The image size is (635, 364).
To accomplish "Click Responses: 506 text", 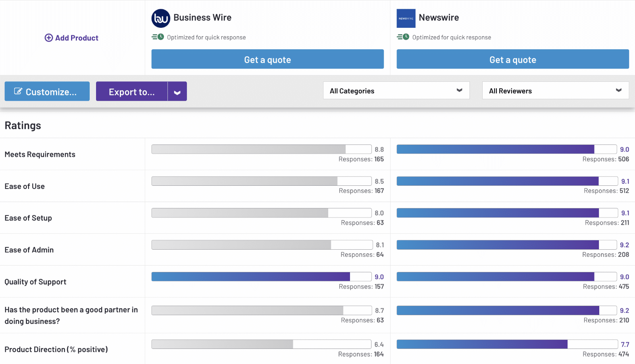I will 606,159.
